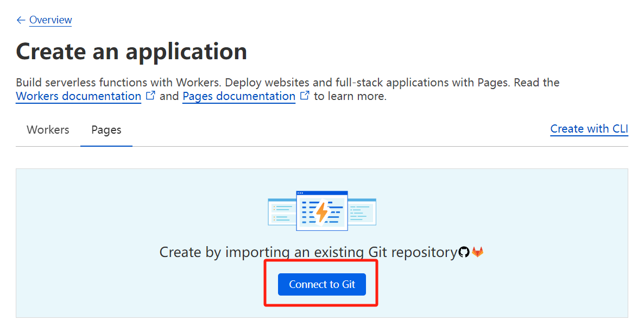Click the 'to learn more.' text
This screenshot has width=644, height=326.
350,96
